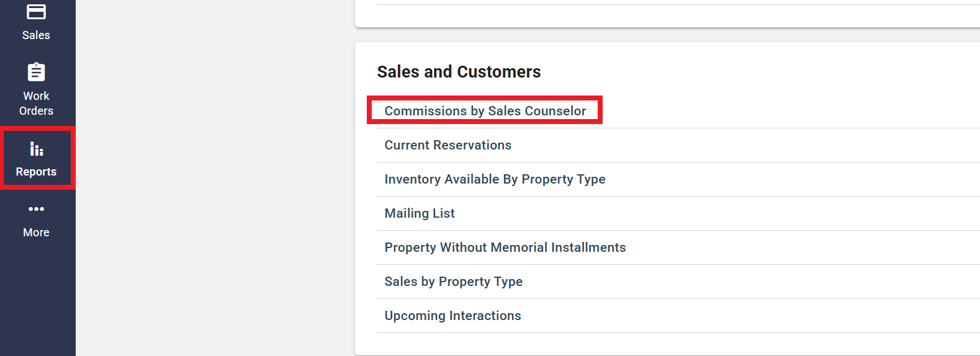Click the Sales credit card icon
This screenshot has height=356, width=980.
[37, 12]
